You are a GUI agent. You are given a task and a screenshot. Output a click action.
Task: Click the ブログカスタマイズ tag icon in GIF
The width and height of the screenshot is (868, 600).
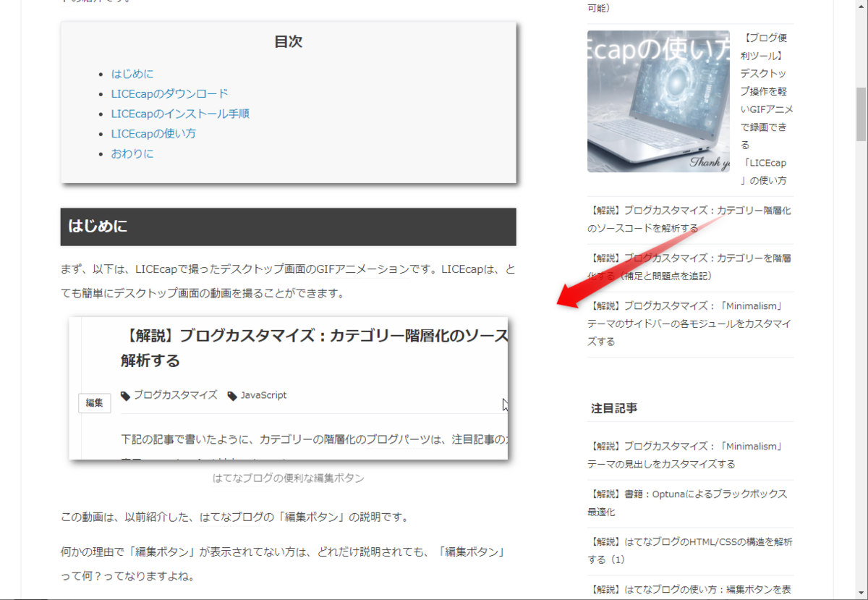(126, 396)
